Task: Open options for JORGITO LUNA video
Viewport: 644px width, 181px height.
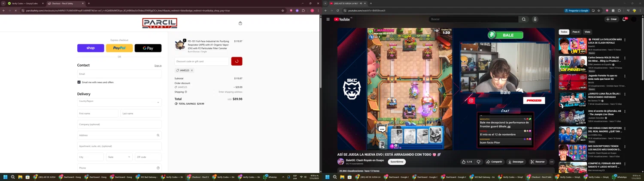Action: [x=625, y=94]
